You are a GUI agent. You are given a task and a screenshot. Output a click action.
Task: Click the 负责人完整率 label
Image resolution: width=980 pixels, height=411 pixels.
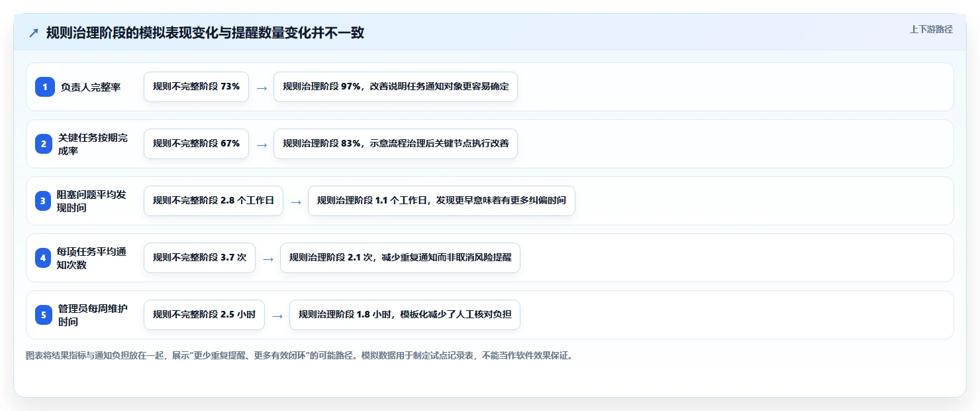(x=91, y=87)
